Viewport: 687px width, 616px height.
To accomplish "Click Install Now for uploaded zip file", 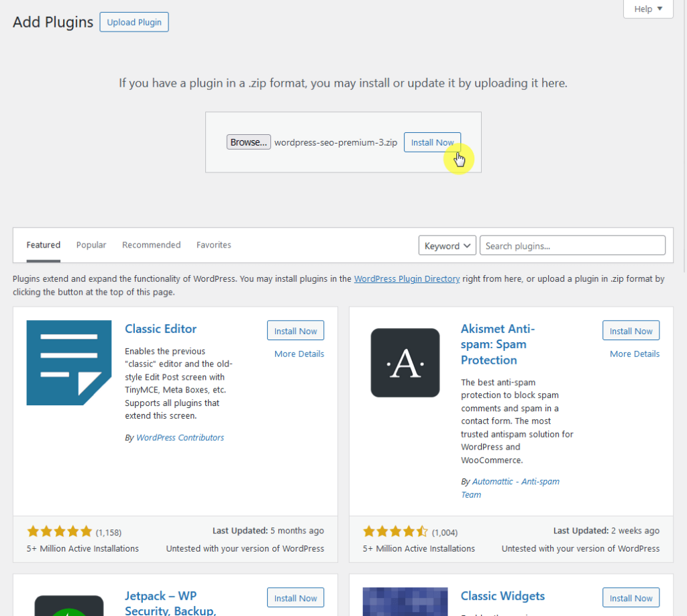I will click(x=432, y=142).
